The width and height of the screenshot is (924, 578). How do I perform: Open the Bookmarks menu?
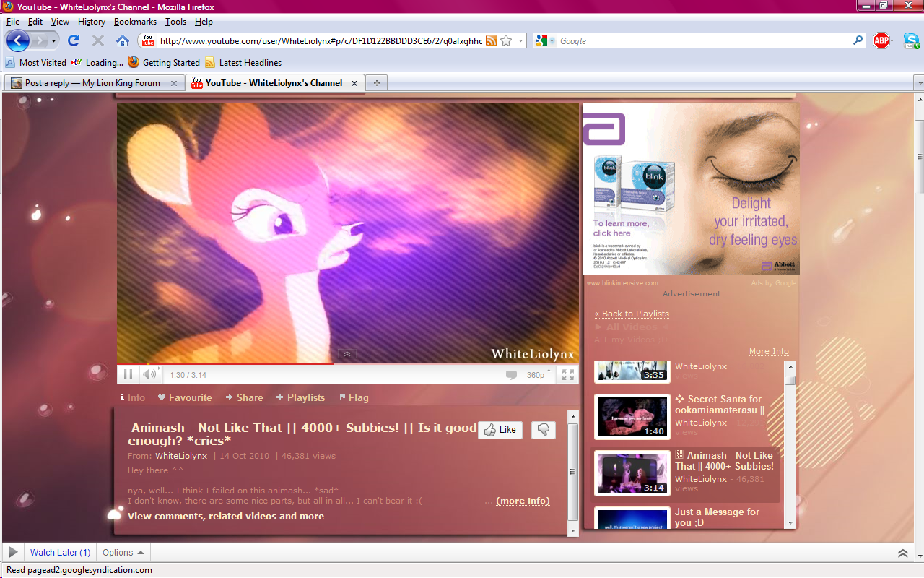coord(135,22)
